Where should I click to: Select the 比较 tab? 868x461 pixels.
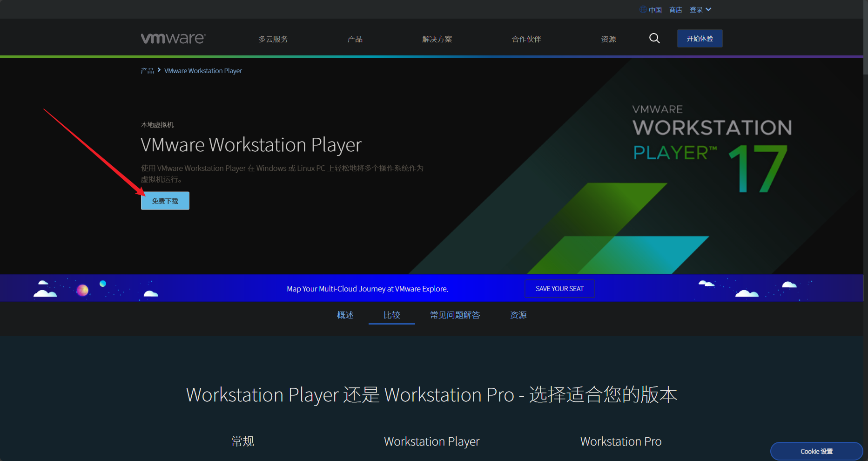tap(391, 315)
